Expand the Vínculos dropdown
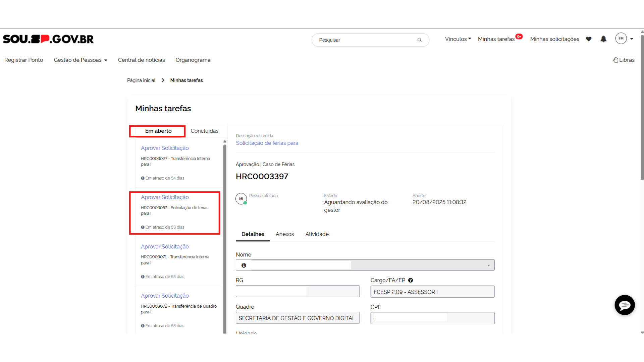This screenshot has height=362, width=644. coord(458,39)
